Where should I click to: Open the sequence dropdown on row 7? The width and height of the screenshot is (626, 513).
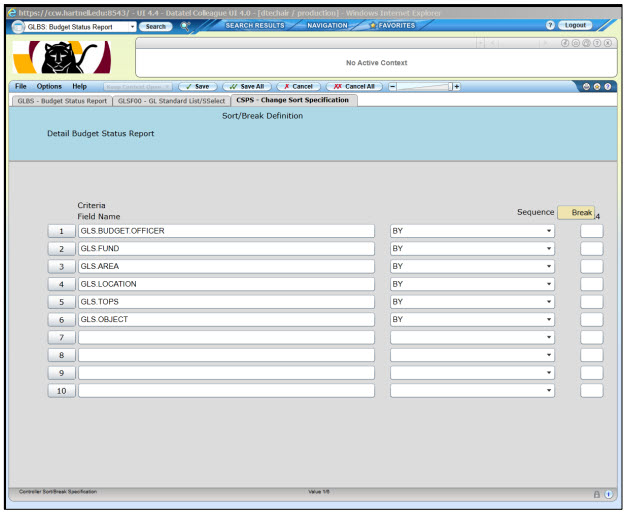coord(549,338)
